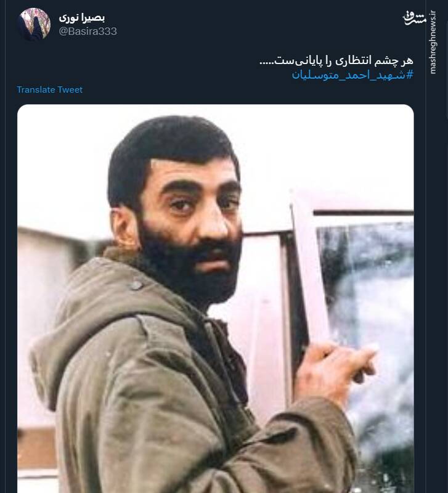
Task: Open the بصیرا نوری profile avatar
Action: 34,23
